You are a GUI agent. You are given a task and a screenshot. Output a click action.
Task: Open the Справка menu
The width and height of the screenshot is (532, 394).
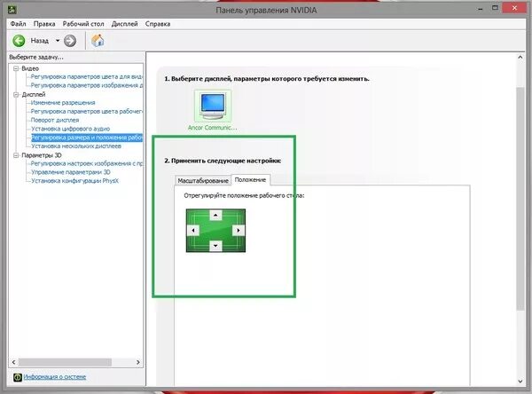tap(158, 24)
